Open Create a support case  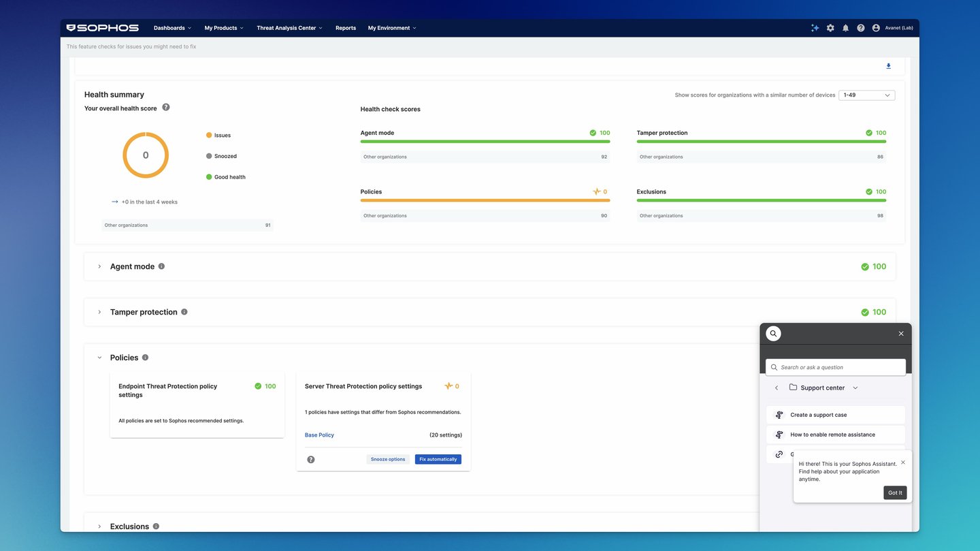836,415
